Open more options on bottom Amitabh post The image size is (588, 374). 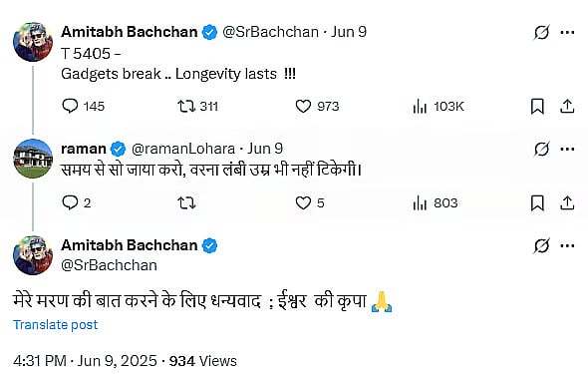(567, 245)
